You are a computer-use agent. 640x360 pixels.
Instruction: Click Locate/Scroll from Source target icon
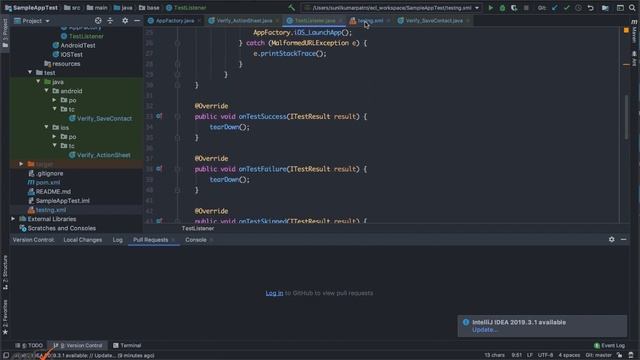point(98,20)
